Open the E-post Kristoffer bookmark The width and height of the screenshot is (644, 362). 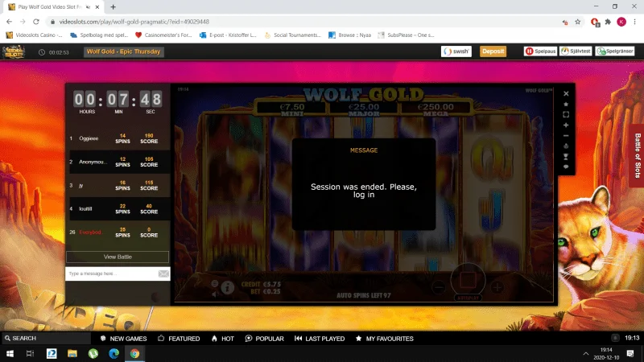228,35
